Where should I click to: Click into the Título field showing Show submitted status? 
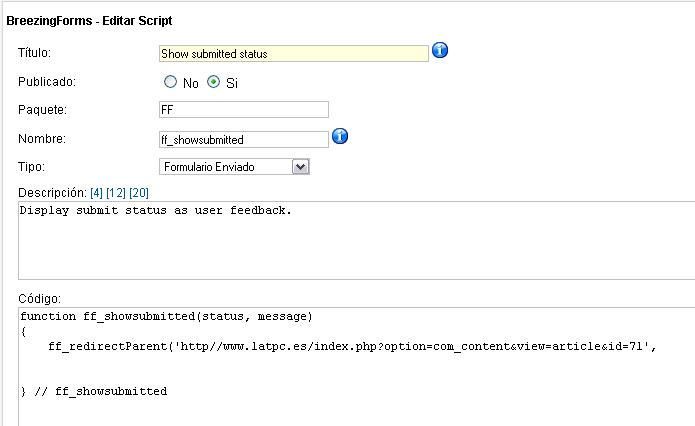tap(293, 54)
